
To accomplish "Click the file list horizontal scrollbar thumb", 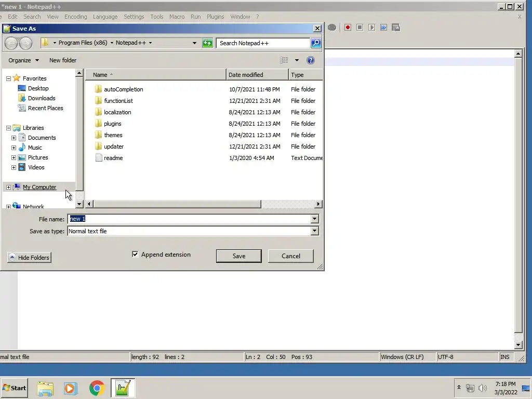I will pyautogui.click(x=177, y=204).
